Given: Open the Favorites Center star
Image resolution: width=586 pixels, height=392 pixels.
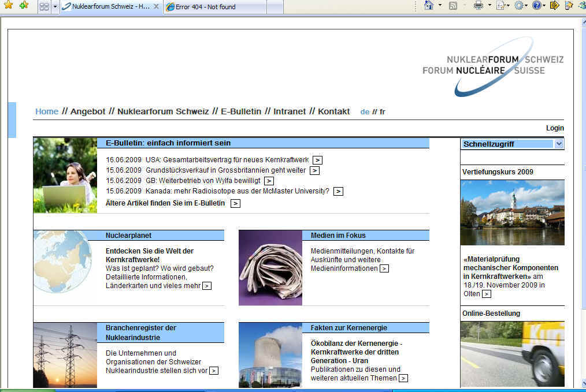Looking at the screenshot, I should (8, 5).
